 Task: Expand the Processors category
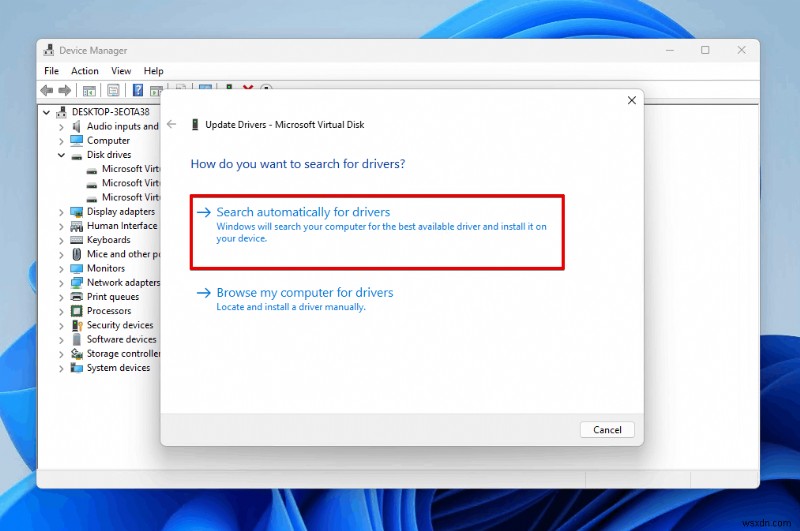pyautogui.click(x=61, y=311)
